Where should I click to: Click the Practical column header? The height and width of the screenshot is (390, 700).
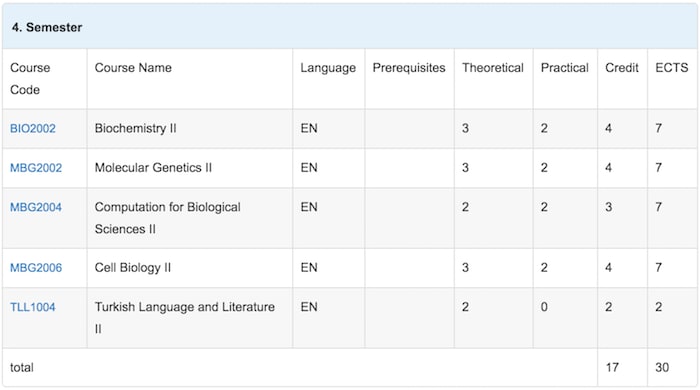(565, 68)
